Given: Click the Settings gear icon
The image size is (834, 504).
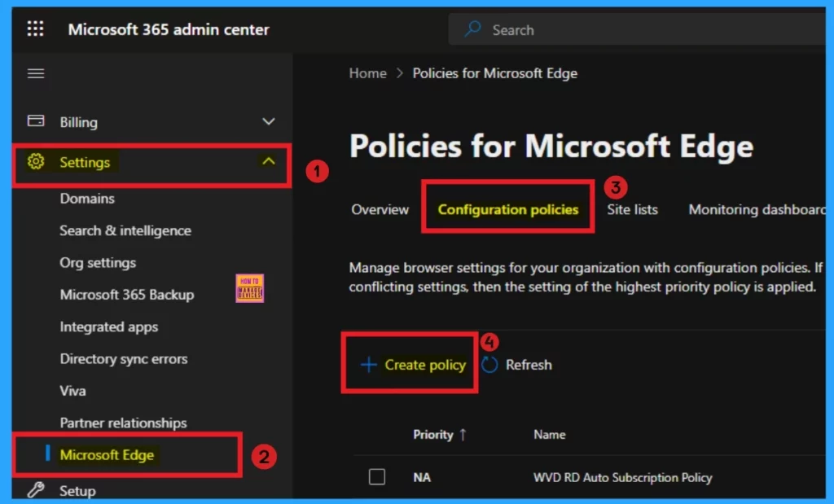Looking at the screenshot, I should coord(36,161).
